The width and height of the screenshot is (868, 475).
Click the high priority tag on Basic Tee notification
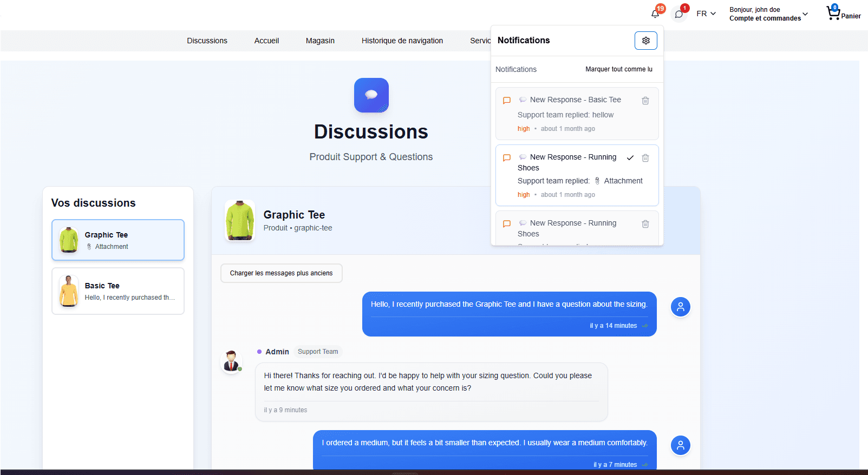tap(524, 129)
